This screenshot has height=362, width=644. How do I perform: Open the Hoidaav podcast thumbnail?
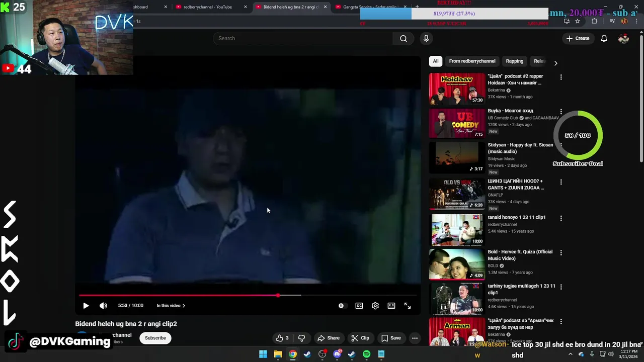[x=457, y=88]
